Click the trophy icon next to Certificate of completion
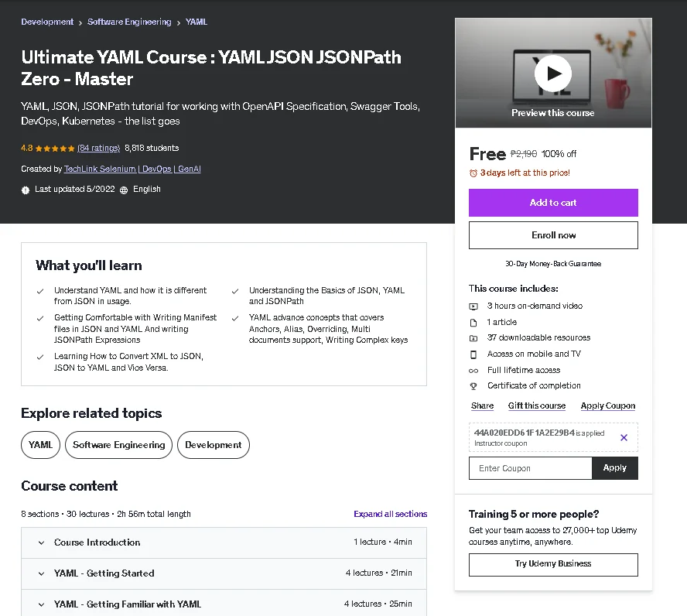Viewport: 687px width, 616px height. tap(473, 386)
